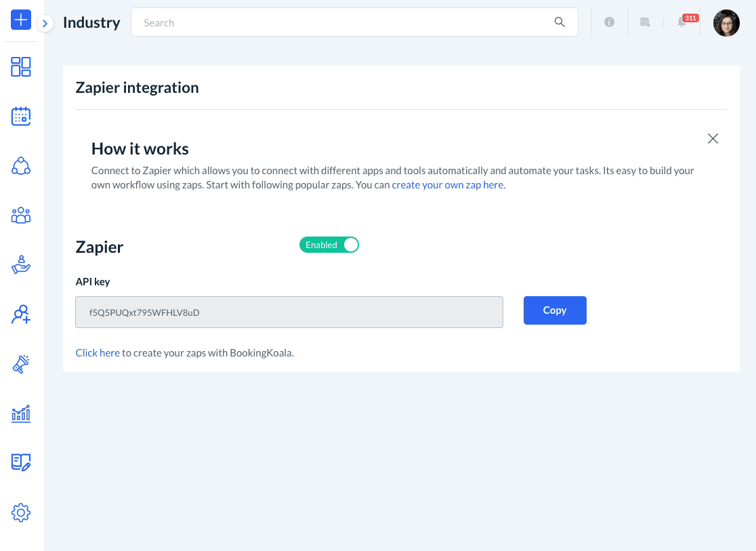Open the profile avatar menu
Viewport: 756px width, 551px height.
point(726,22)
